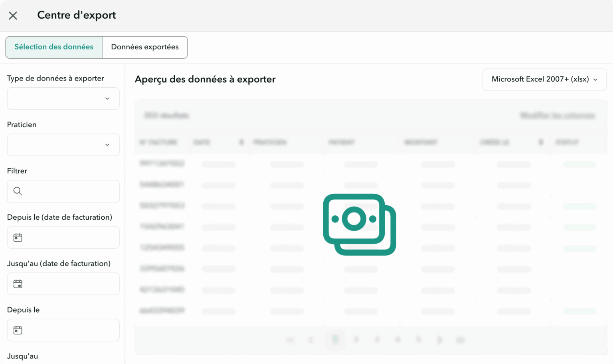Click the last-page button in the pagination bar
Viewport: 613px width, 364px height.
[460, 340]
